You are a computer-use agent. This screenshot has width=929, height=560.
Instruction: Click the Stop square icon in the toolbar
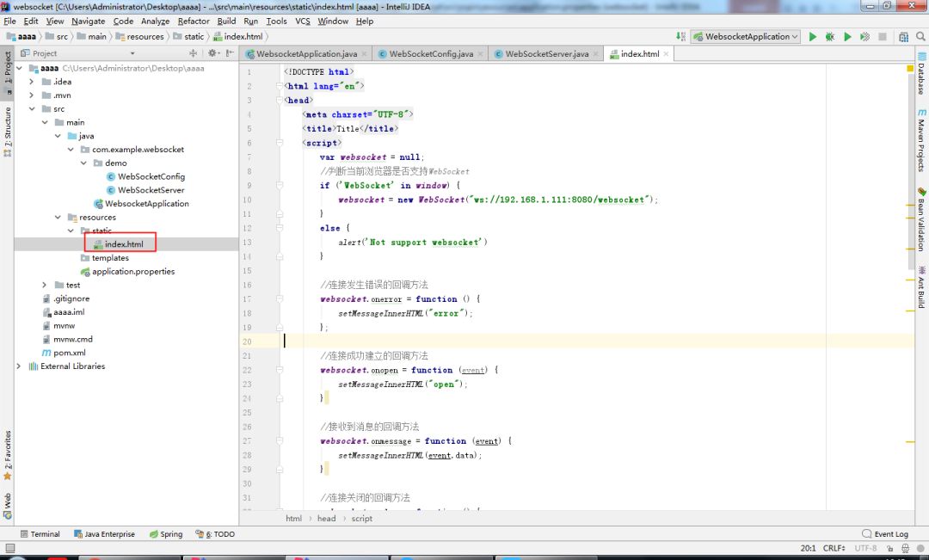pyautogui.click(x=882, y=37)
